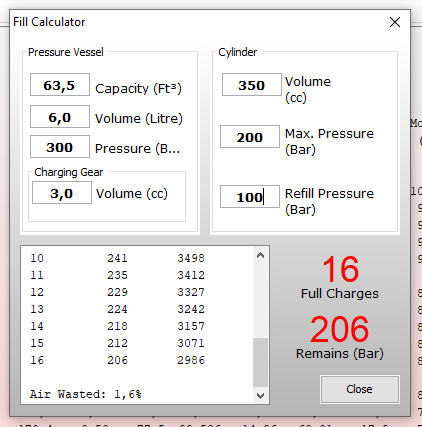Screen dimensions: 422x427
Task: Click the Close button
Action: [360, 389]
